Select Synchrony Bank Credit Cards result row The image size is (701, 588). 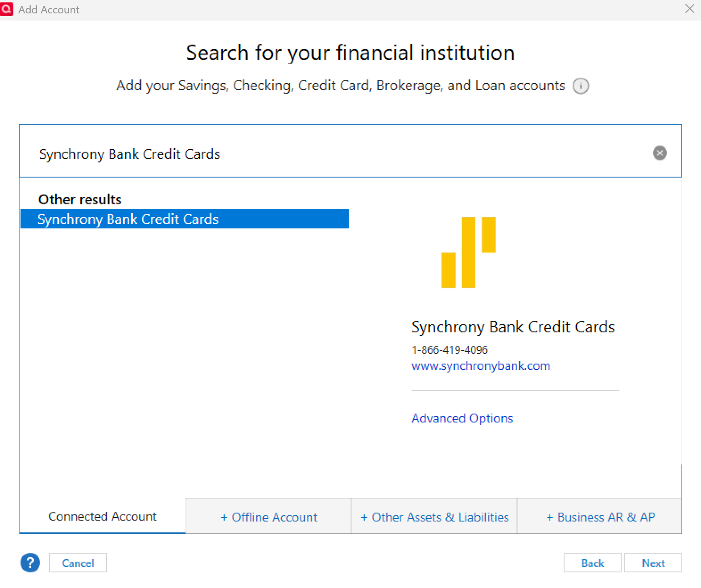click(x=185, y=219)
